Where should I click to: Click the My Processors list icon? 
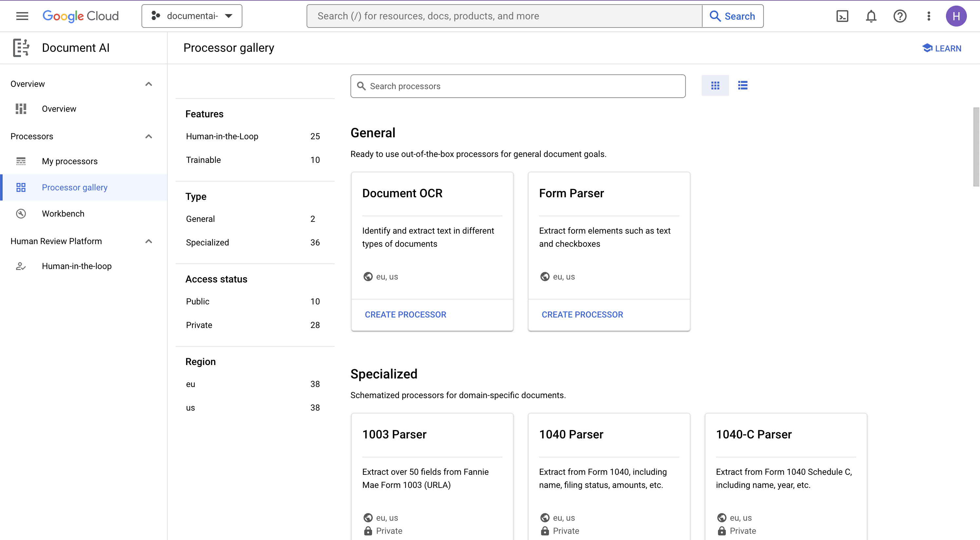21,161
